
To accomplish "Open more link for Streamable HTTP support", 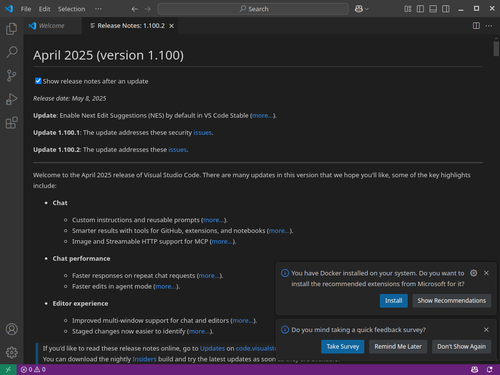I will click(222, 242).
